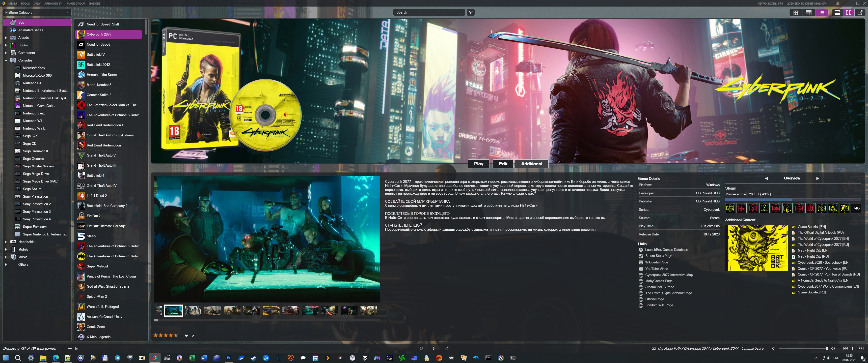This screenshot has height=363, width=868.
Task: Expand the Computers category
Action: point(6,53)
